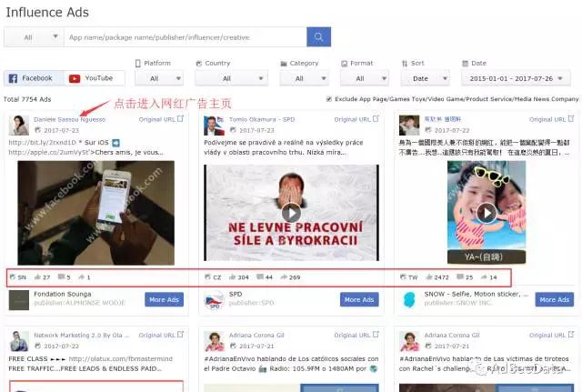Click More Ads button for SNOW
This screenshot has height=392, width=582.
point(555,299)
